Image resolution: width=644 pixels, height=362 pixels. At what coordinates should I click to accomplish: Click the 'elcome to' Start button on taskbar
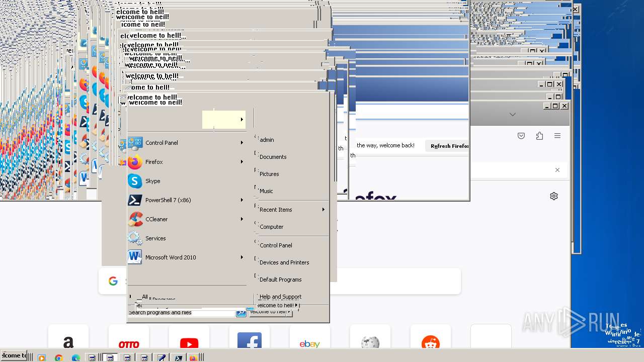(x=14, y=356)
